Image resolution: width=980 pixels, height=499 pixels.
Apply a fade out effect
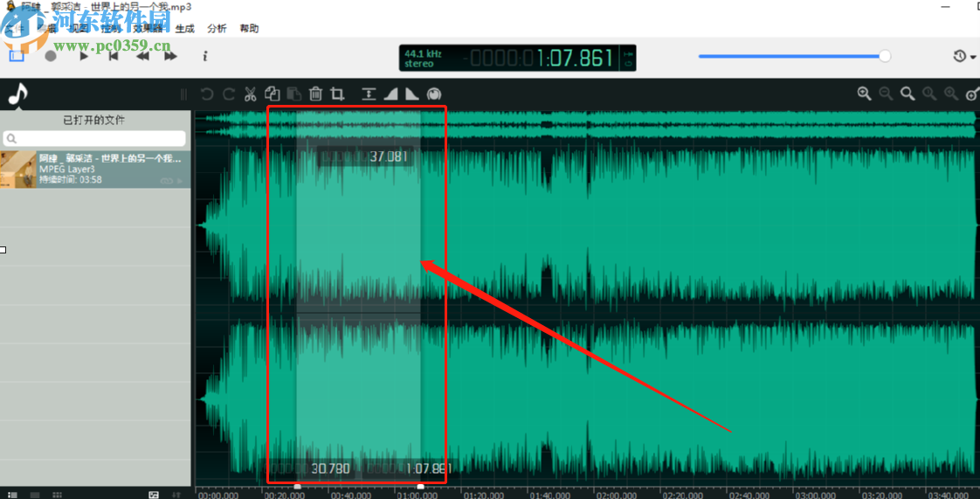412,94
